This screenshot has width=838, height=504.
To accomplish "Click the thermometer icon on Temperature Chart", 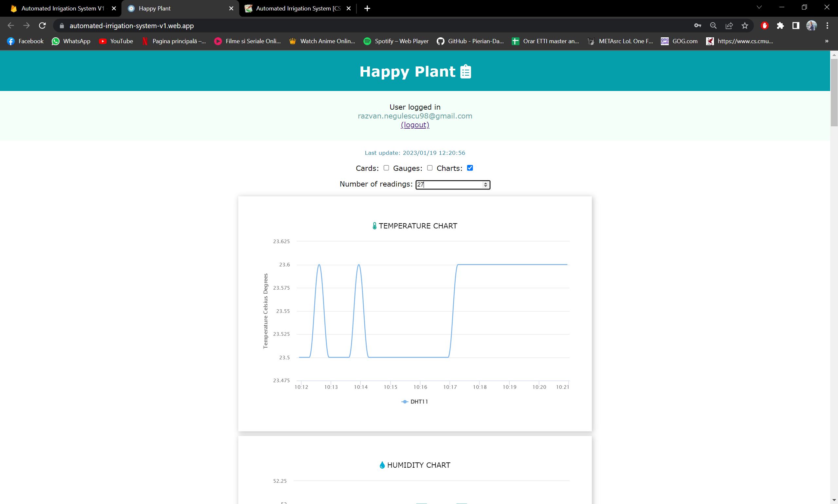I will tap(374, 226).
